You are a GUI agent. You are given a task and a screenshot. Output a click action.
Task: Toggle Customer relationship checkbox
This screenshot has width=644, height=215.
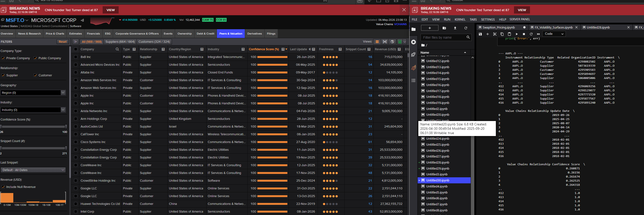(35, 75)
